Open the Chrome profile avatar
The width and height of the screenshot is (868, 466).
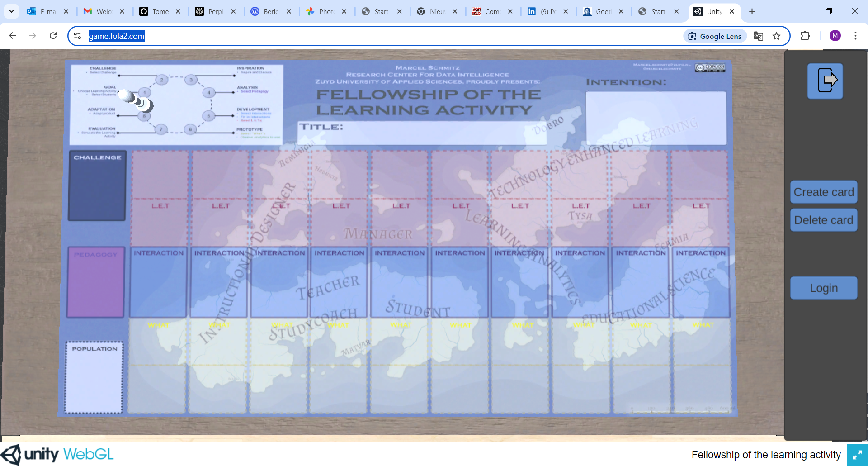coord(835,36)
